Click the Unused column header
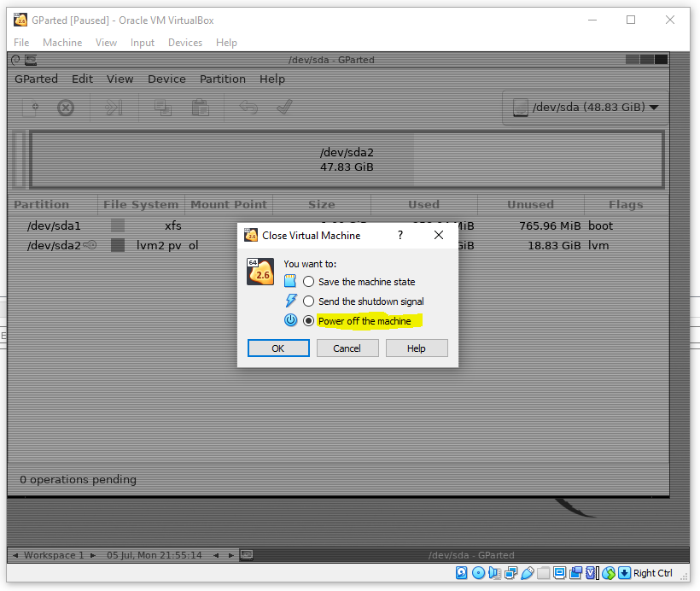The image size is (700, 591). (x=531, y=204)
